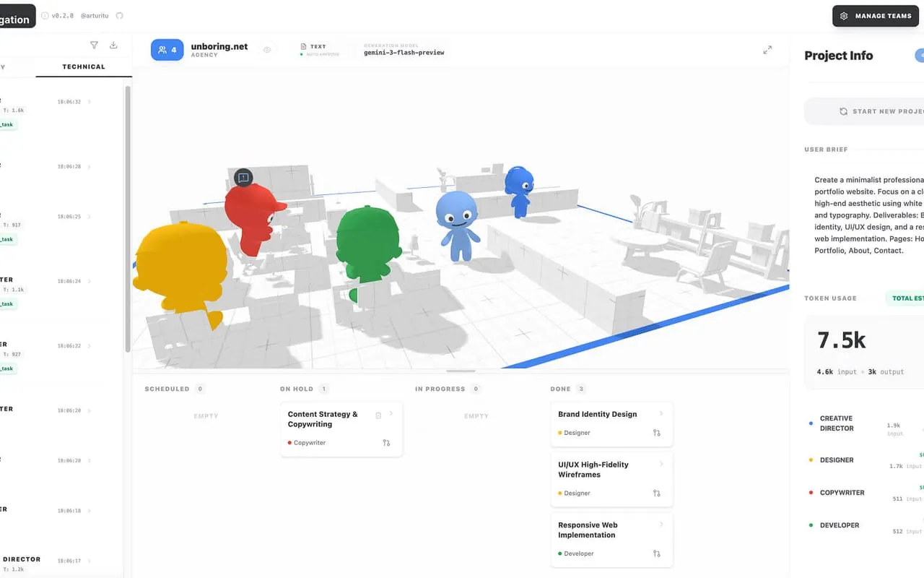Expand the log entry at 18:06:24
Viewport: 924px width, 578px height.
(90, 281)
